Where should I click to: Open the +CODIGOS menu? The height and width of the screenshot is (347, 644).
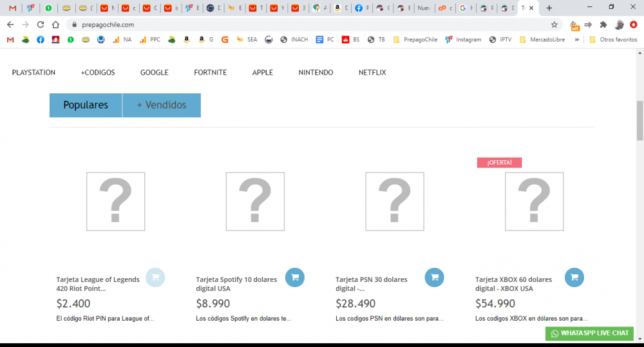point(98,73)
